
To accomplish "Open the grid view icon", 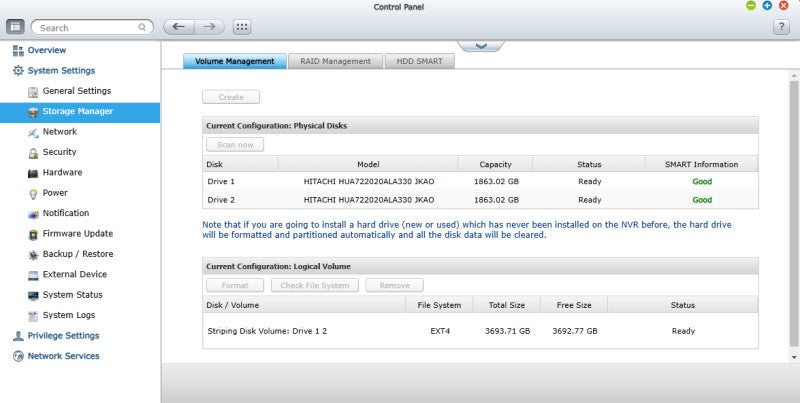I will (x=242, y=27).
